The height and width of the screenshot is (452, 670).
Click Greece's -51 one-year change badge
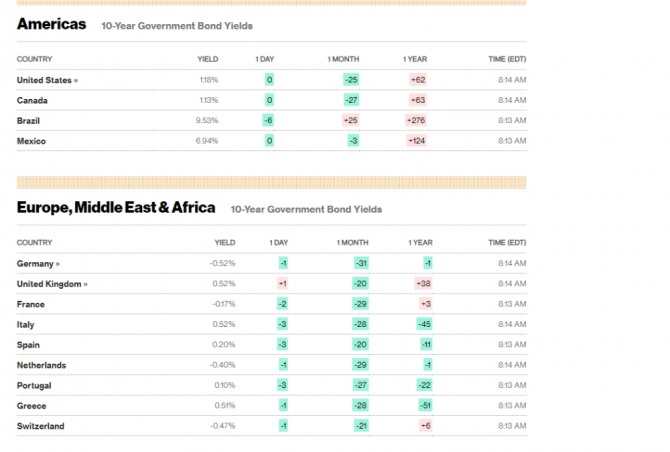coord(424,406)
